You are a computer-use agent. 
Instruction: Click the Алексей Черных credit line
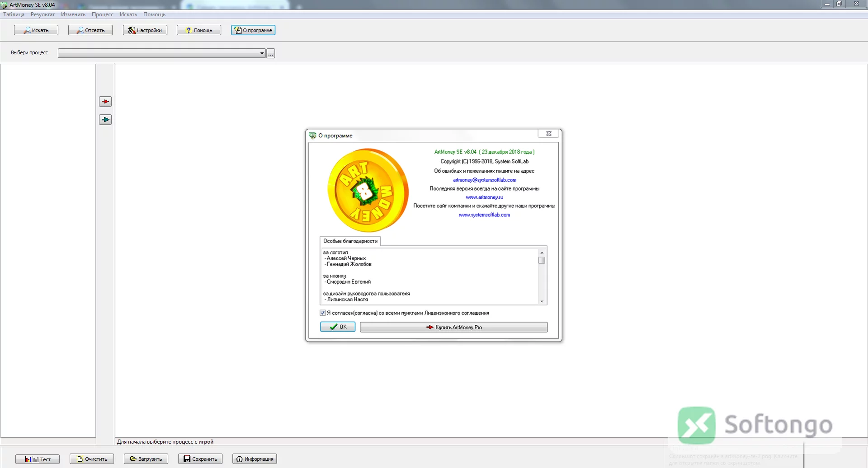tap(345, 258)
